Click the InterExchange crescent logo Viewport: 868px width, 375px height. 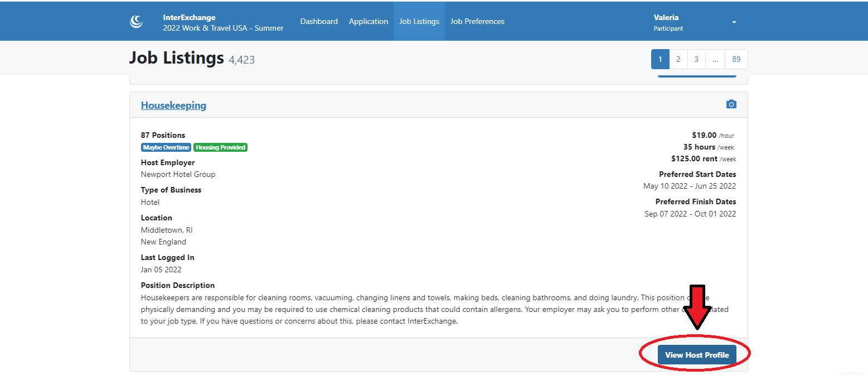click(137, 22)
